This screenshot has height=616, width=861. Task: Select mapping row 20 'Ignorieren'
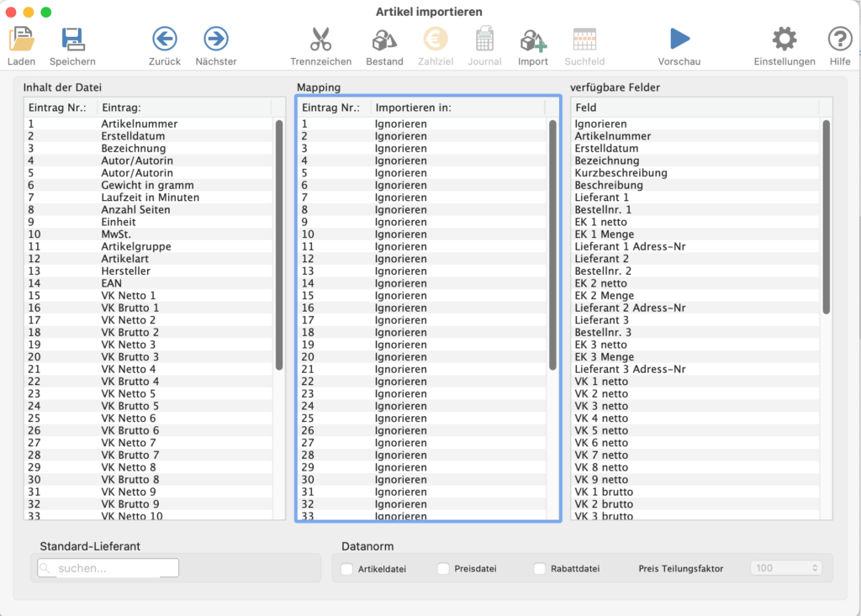[422, 357]
